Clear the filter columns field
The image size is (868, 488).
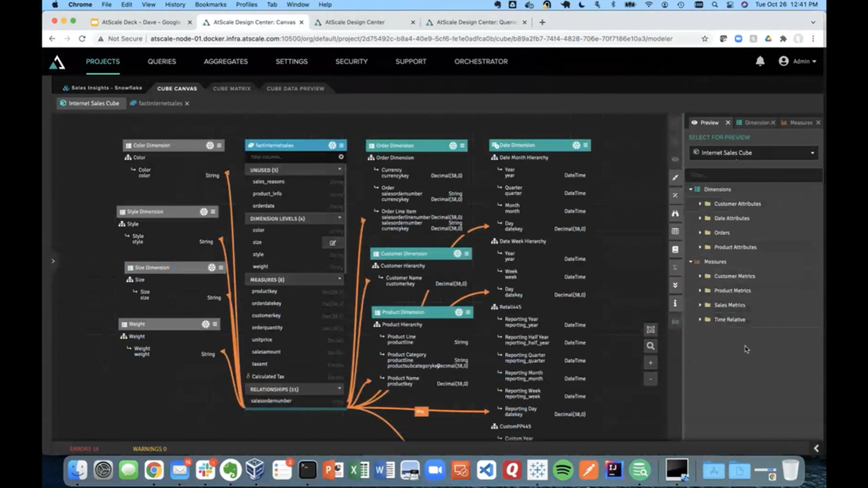pyautogui.click(x=341, y=157)
